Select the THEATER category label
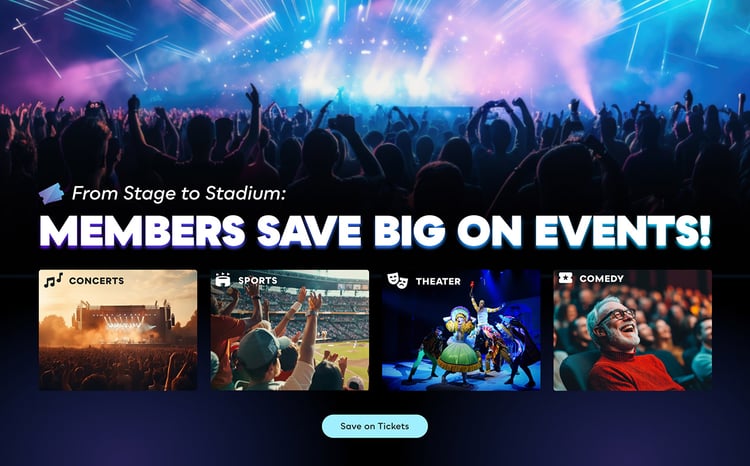This screenshot has height=466, width=750. coord(438,281)
